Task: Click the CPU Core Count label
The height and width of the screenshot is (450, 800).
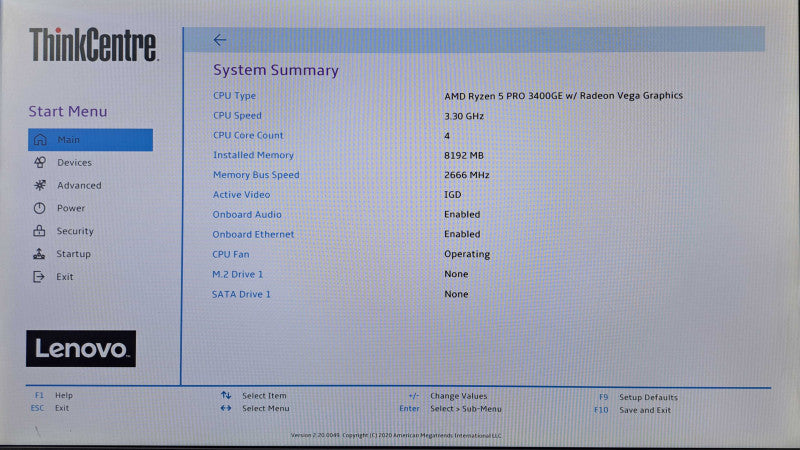Action: pos(248,135)
